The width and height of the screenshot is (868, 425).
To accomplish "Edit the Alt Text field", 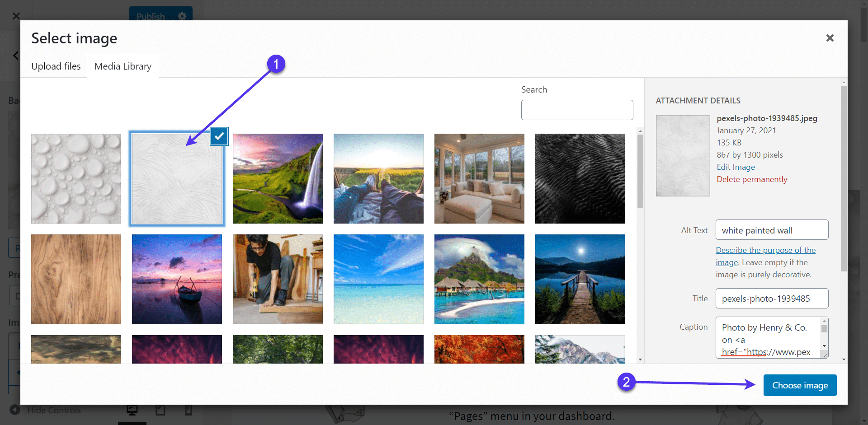I will [772, 230].
